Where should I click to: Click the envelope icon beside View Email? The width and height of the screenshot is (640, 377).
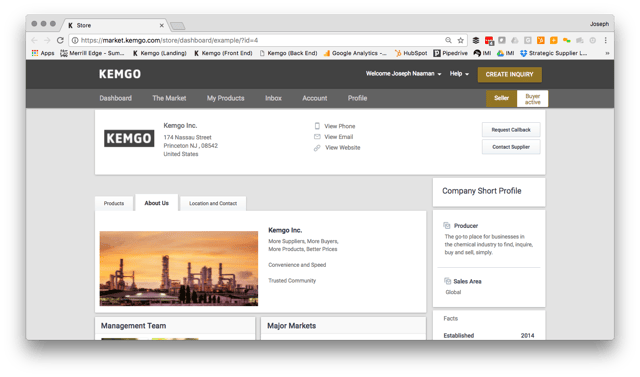317,137
